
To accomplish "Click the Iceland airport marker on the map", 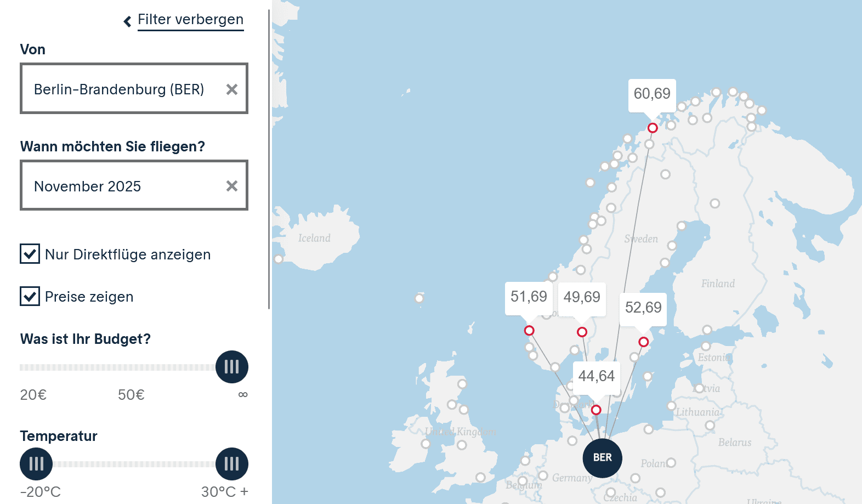I will pyautogui.click(x=279, y=259).
